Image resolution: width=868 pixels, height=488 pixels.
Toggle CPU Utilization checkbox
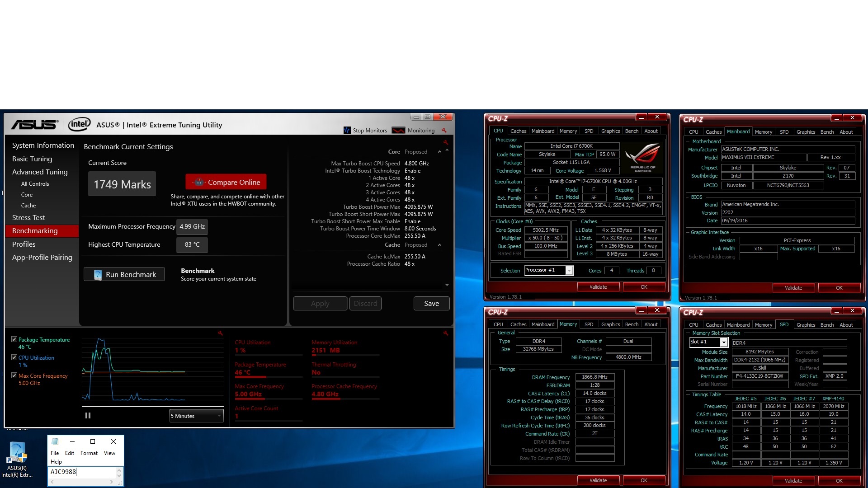click(14, 357)
